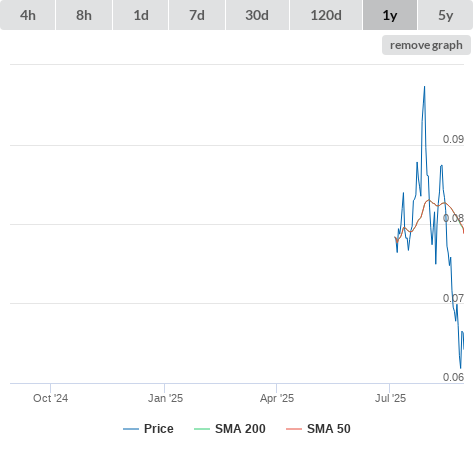Click the green SMA 200 legend marker

click(202, 429)
